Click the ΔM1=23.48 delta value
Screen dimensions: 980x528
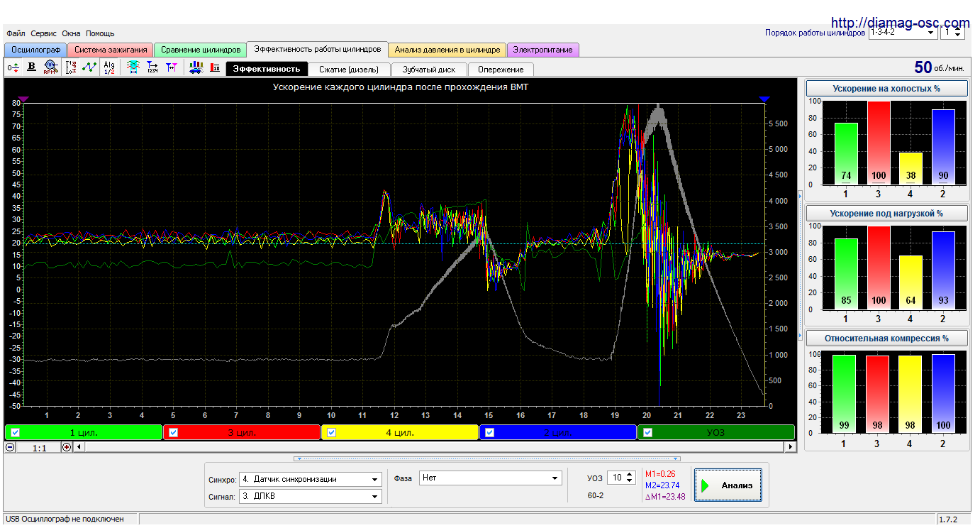[665, 497]
